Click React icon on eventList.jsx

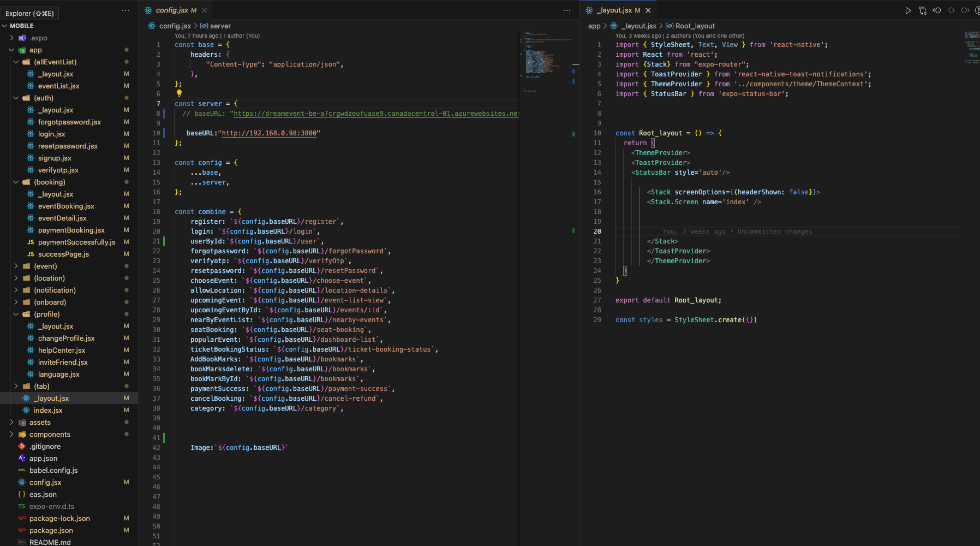[x=31, y=86]
